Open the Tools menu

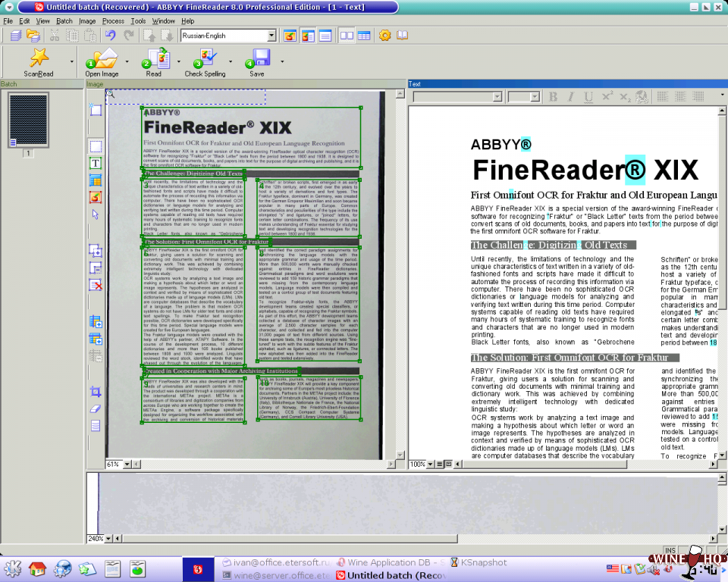tap(138, 20)
